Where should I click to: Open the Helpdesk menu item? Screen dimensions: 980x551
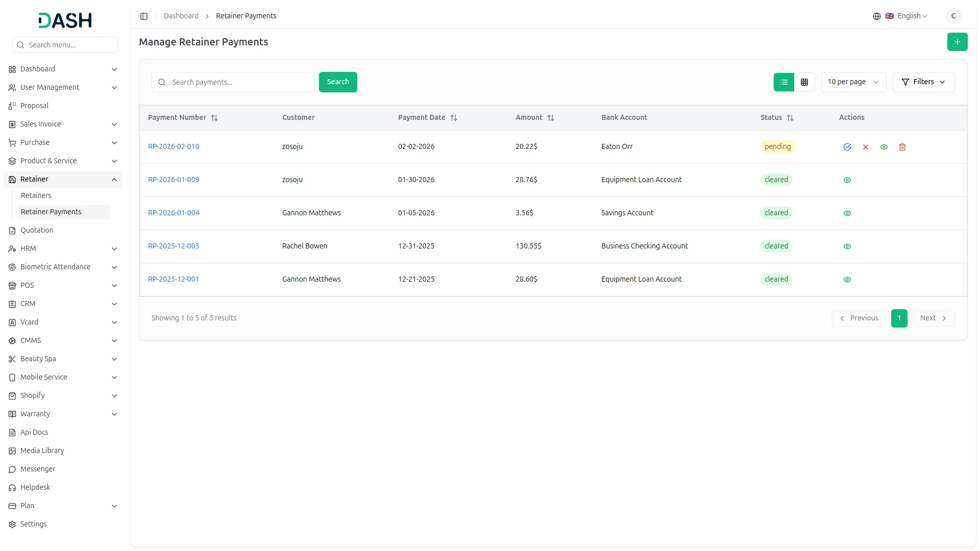35,487
